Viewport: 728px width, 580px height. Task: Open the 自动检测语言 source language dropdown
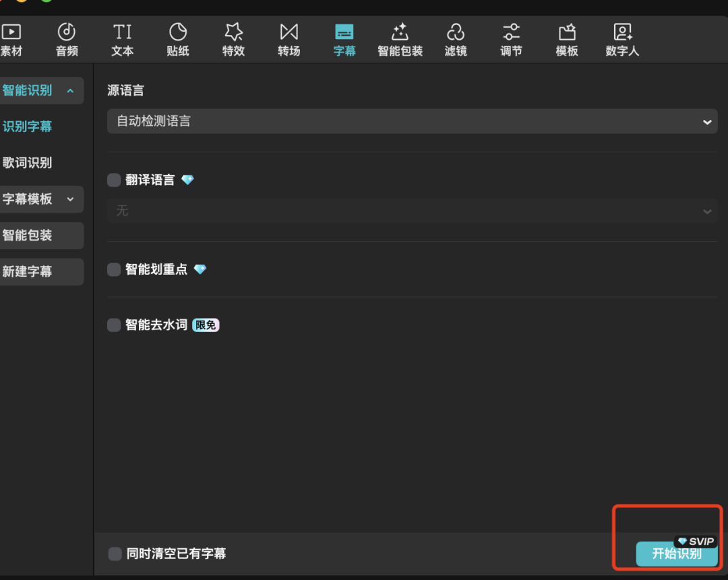tap(412, 122)
